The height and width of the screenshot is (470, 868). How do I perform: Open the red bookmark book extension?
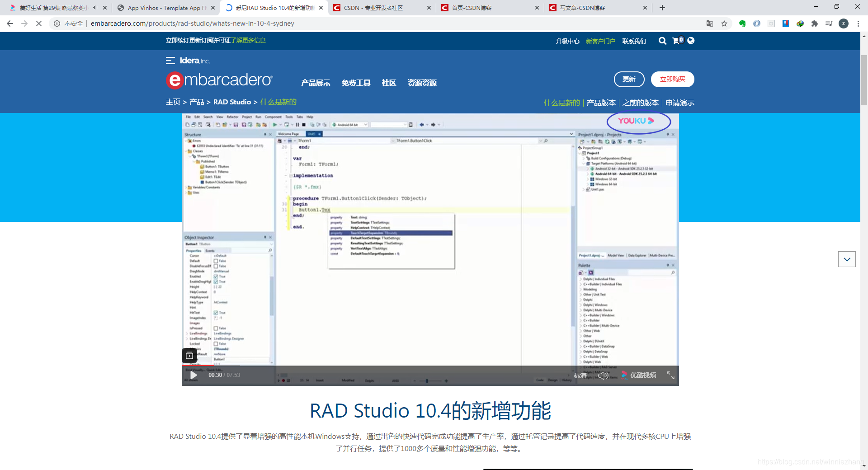[786, 23]
